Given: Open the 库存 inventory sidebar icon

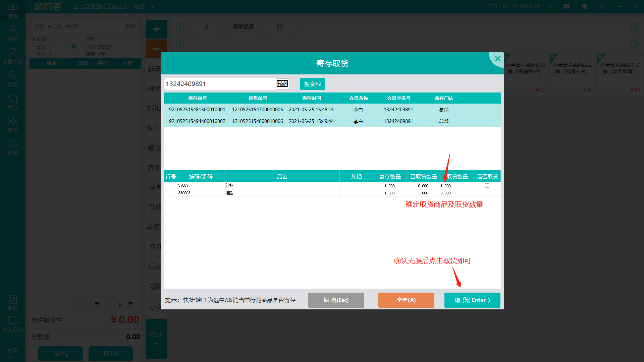Looking at the screenshot, I should tap(13, 102).
